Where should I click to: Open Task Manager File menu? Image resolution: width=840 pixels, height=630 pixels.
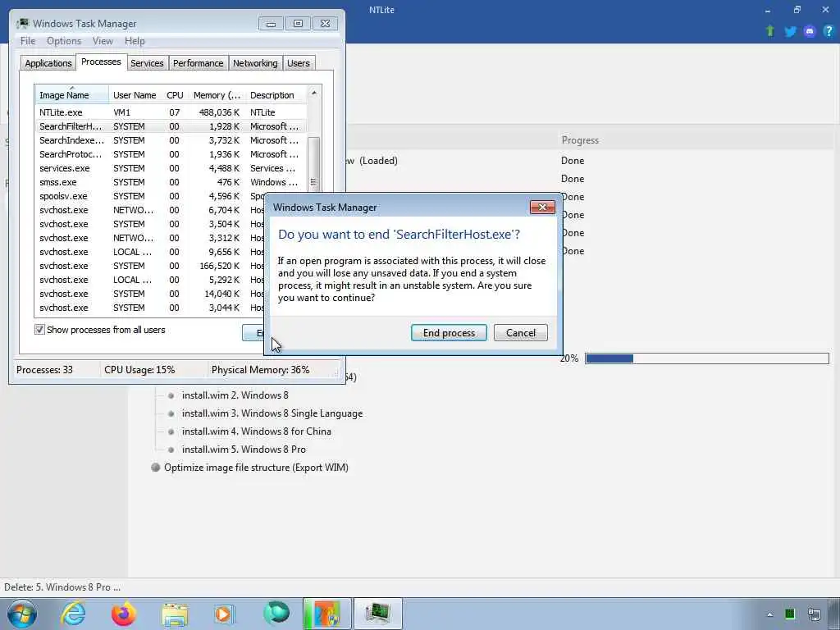point(27,41)
